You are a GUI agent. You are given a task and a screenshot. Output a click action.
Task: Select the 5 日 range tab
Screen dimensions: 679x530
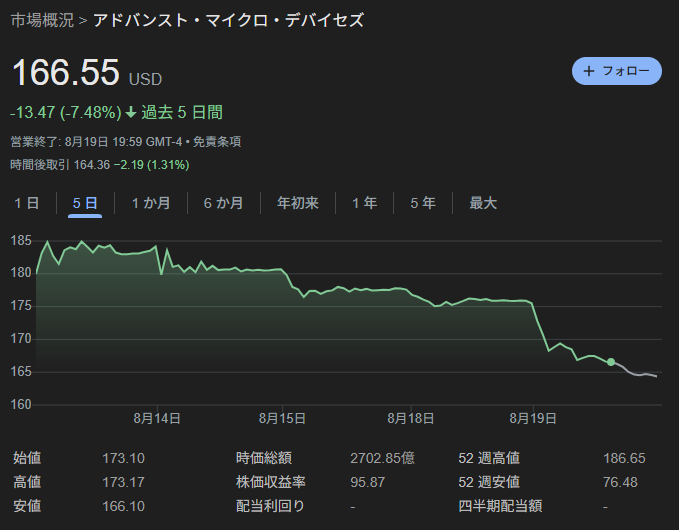click(85, 203)
